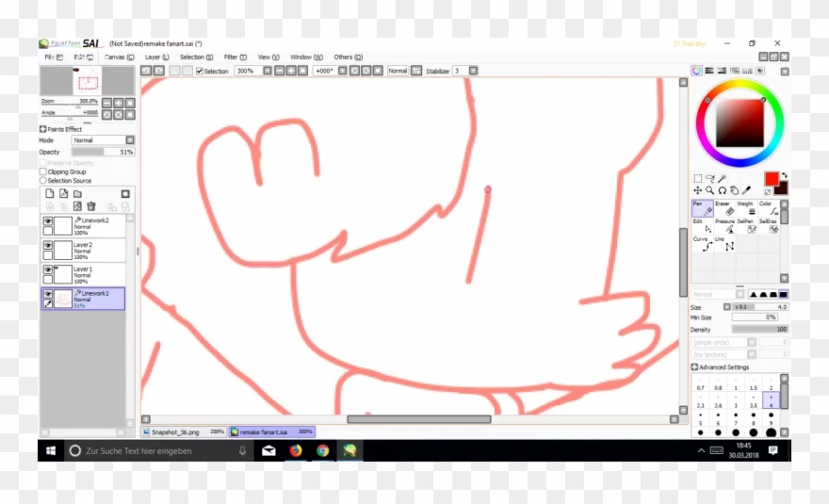Screen dimensions: 829x504
Task: Switch to the Snapshot_36.png tab
Action: click(x=184, y=431)
